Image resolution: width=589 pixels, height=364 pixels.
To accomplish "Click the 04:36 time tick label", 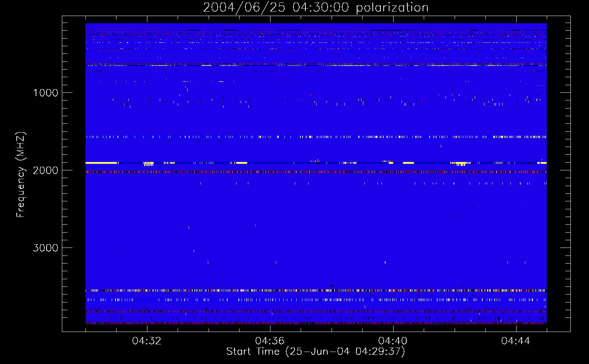I will pos(270,341).
